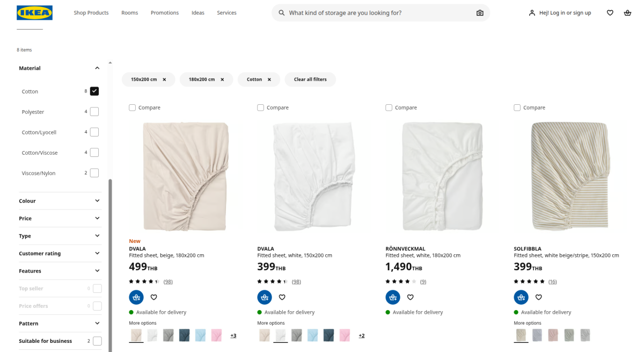Show +2 more colours for white DVALA
Viewport: 644px width, 352px height.
(362, 336)
